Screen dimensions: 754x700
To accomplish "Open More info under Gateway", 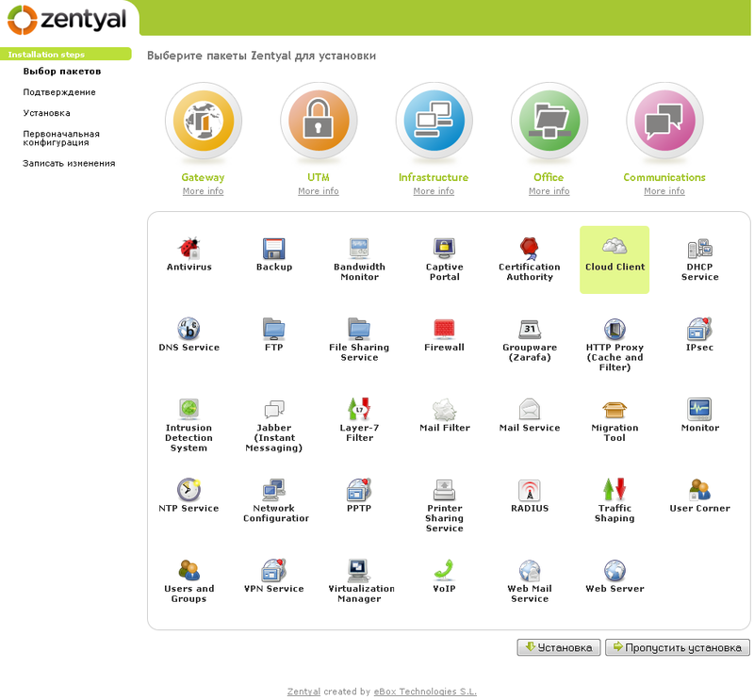I will 203,191.
